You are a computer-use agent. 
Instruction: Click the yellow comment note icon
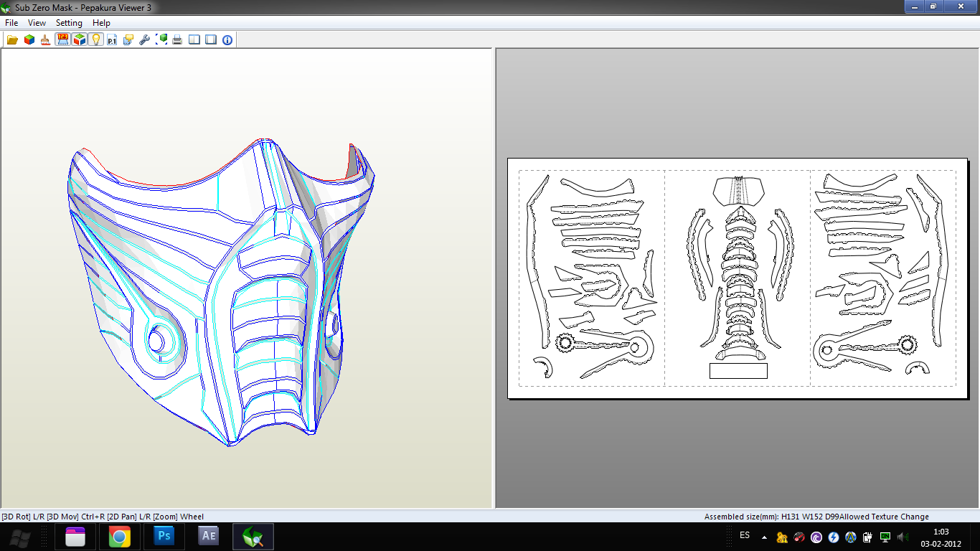[128, 39]
